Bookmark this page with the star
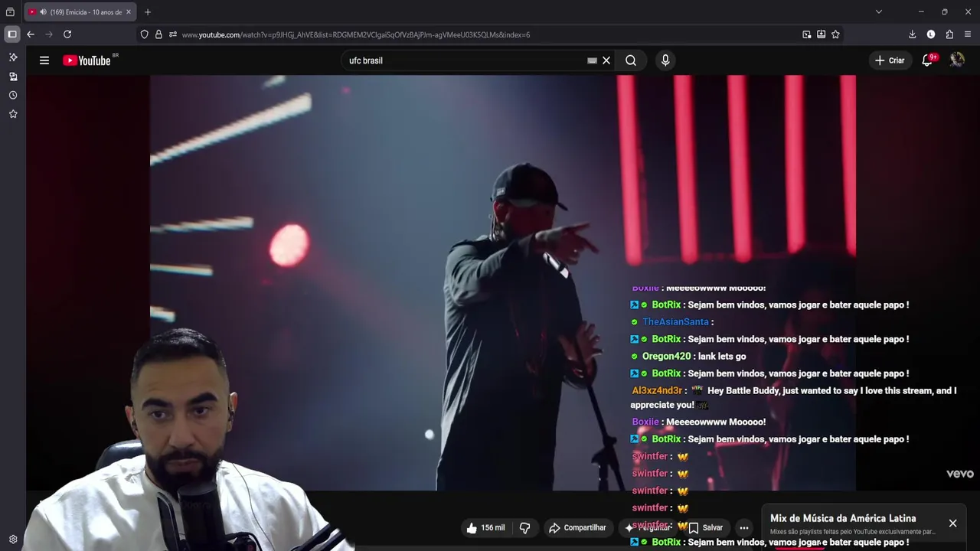The image size is (980, 551). pos(835,34)
